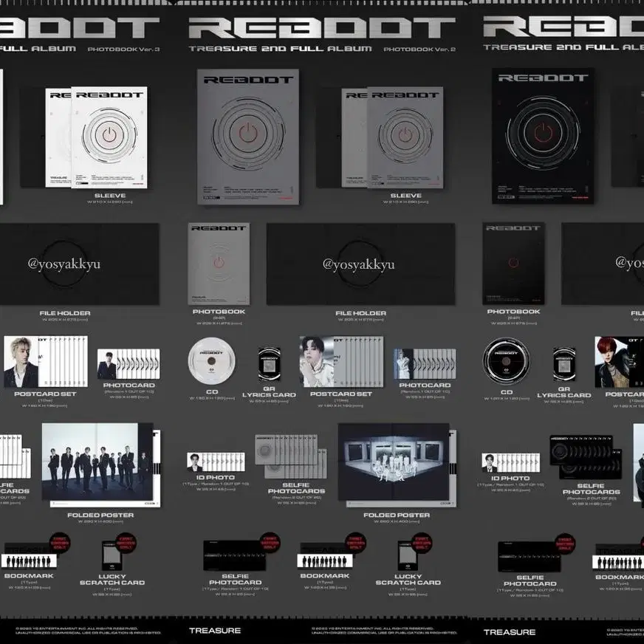This screenshot has width=644, height=644.
Task: Select "FILE HOLDER" label in Ver. 2 column
Action: click(x=360, y=313)
